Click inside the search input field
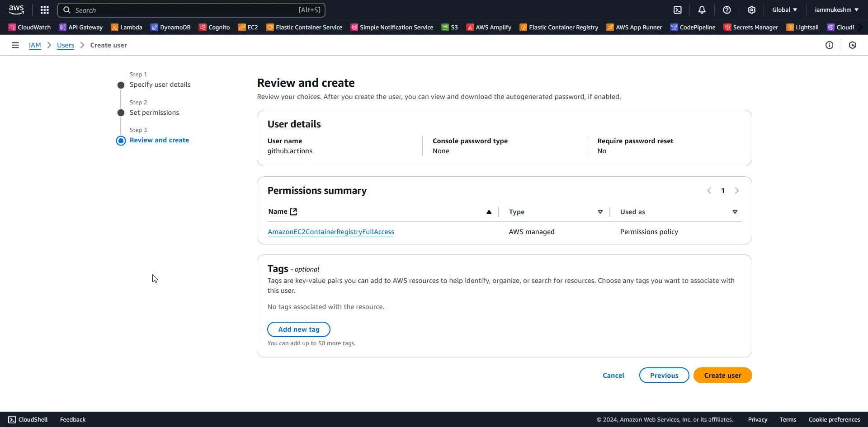This screenshot has height=427, width=868. [181, 10]
